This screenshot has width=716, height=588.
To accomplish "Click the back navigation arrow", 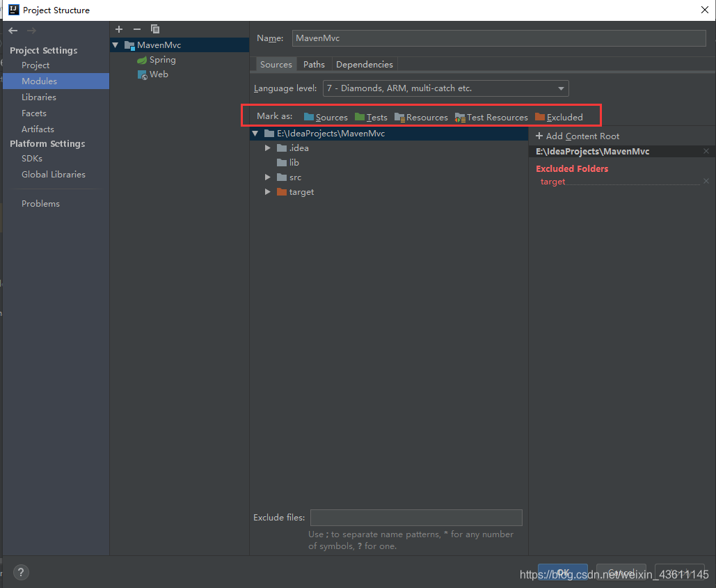I will [13, 31].
